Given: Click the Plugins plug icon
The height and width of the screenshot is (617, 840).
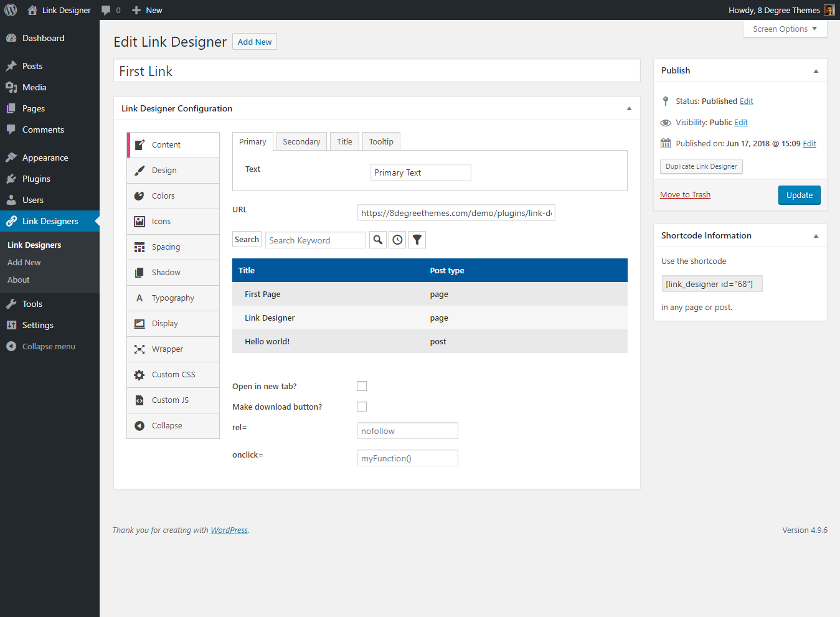Looking at the screenshot, I should click(x=11, y=179).
